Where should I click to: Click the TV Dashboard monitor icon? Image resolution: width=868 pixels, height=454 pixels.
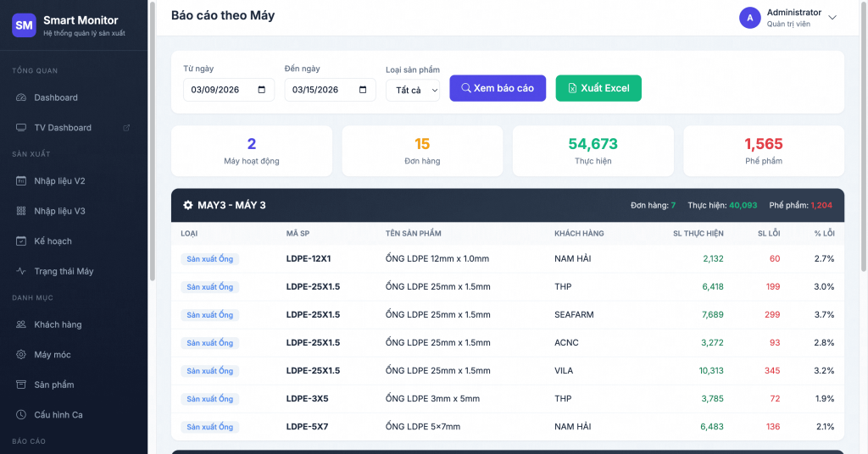(21, 128)
